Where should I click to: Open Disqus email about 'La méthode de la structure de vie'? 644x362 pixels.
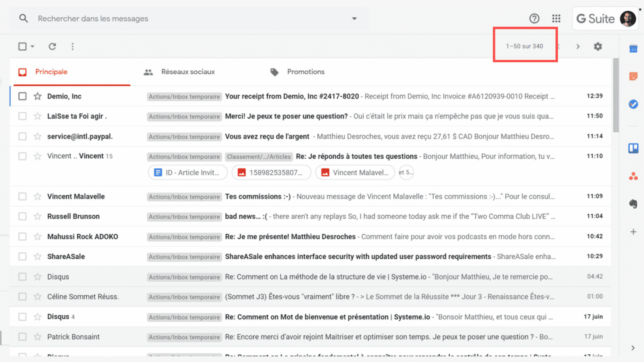pos(326,277)
